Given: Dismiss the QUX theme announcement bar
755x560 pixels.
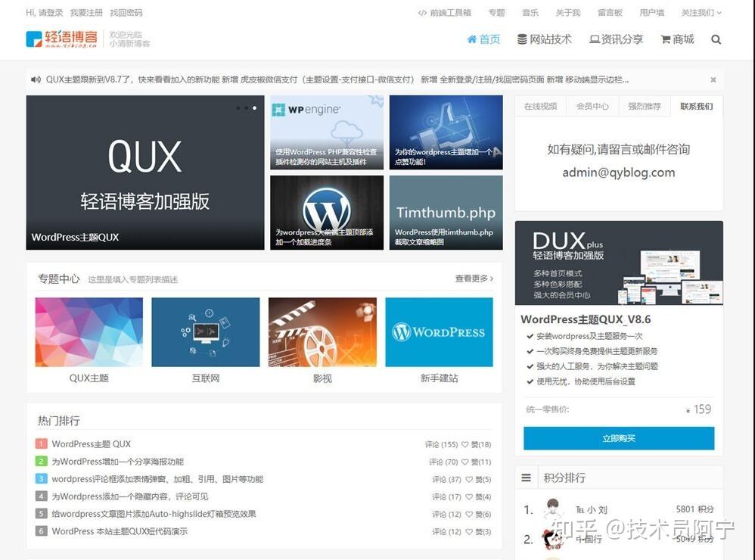Looking at the screenshot, I should click(713, 79).
